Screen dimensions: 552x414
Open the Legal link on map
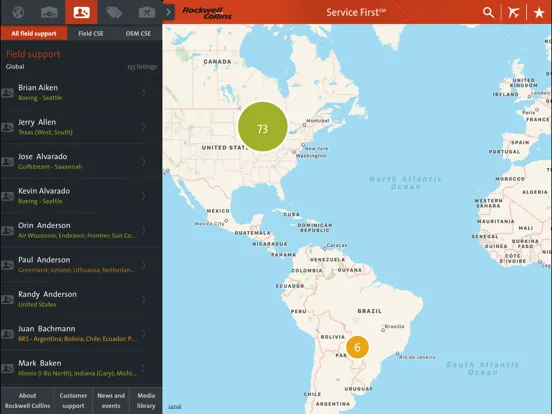(175, 406)
